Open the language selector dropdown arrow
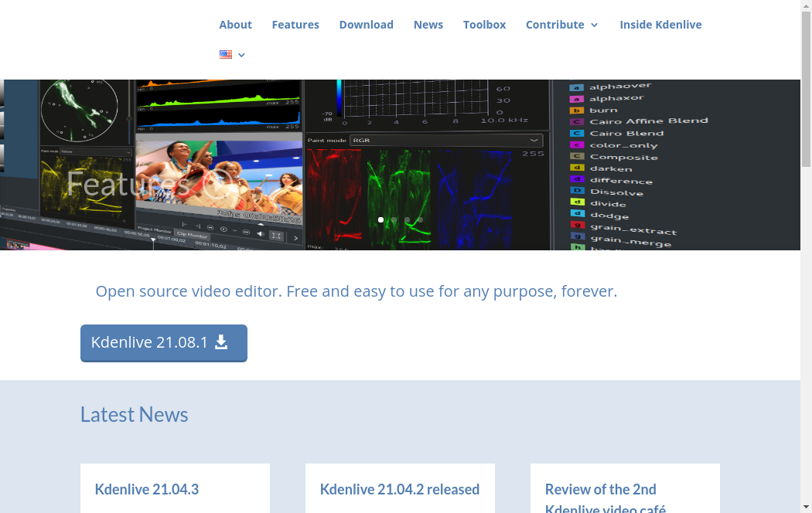This screenshot has height=513, width=812. click(x=242, y=55)
